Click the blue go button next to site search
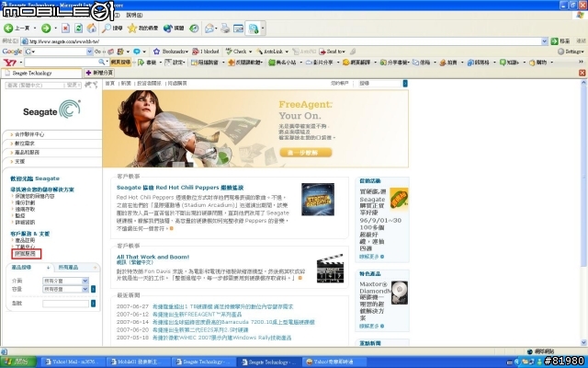588x368 pixels. click(405, 84)
